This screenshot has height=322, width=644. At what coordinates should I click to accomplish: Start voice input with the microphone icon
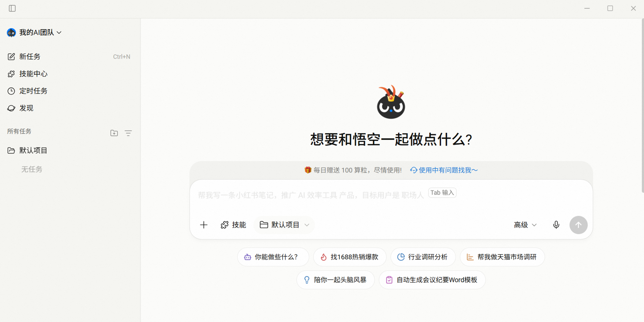coord(556,225)
